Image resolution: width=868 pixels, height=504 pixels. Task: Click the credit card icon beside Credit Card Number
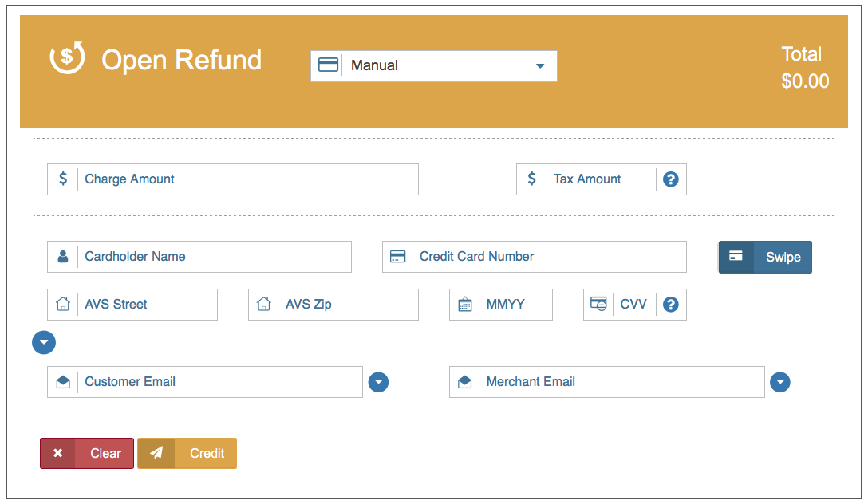point(399,256)
